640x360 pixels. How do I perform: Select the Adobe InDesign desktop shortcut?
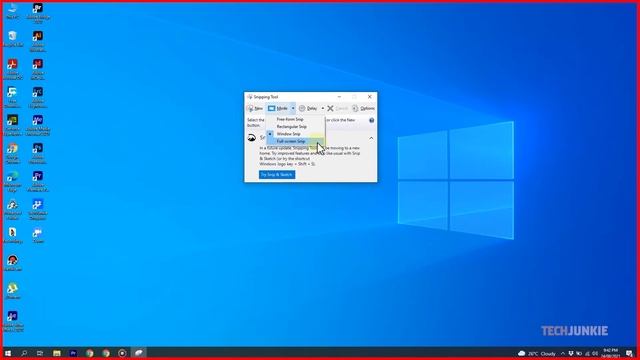click(x=38, y=69)
